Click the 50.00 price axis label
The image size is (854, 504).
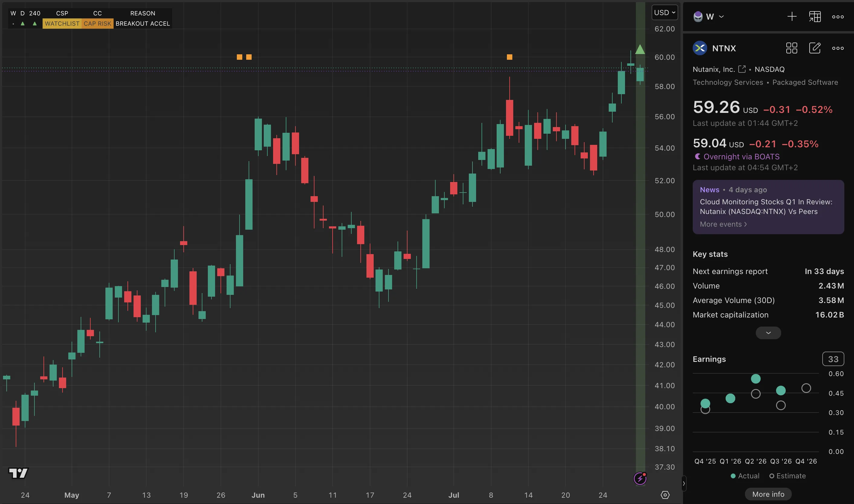point(664,214)
